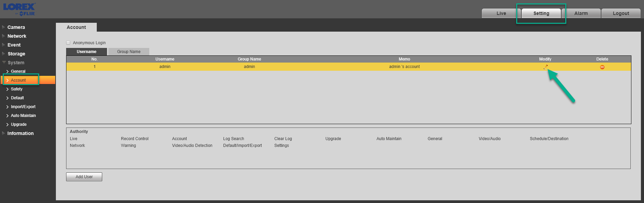Click the Lorex by FLIR logo

(x=19, y=9)
